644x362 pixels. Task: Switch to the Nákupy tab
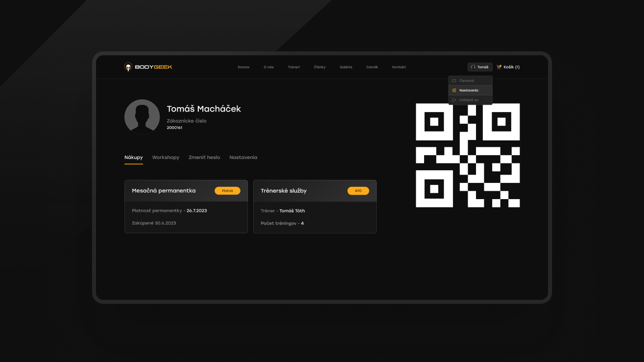point(134,158)
